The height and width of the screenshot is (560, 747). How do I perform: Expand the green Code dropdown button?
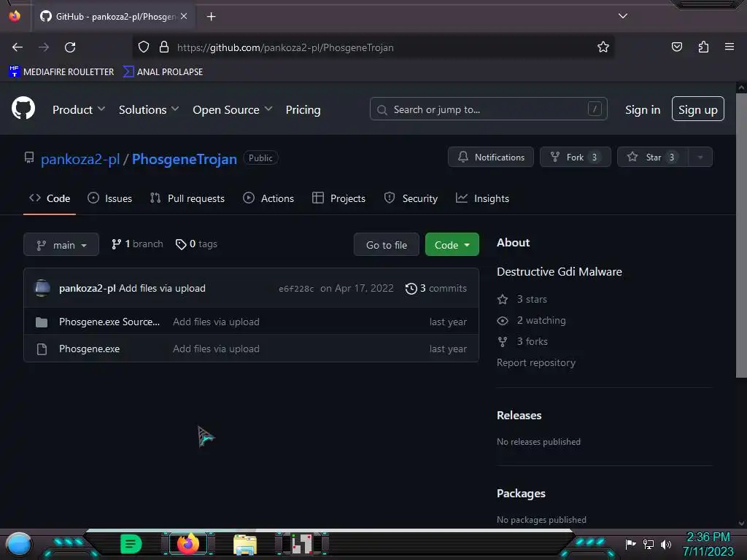(452, 245)
